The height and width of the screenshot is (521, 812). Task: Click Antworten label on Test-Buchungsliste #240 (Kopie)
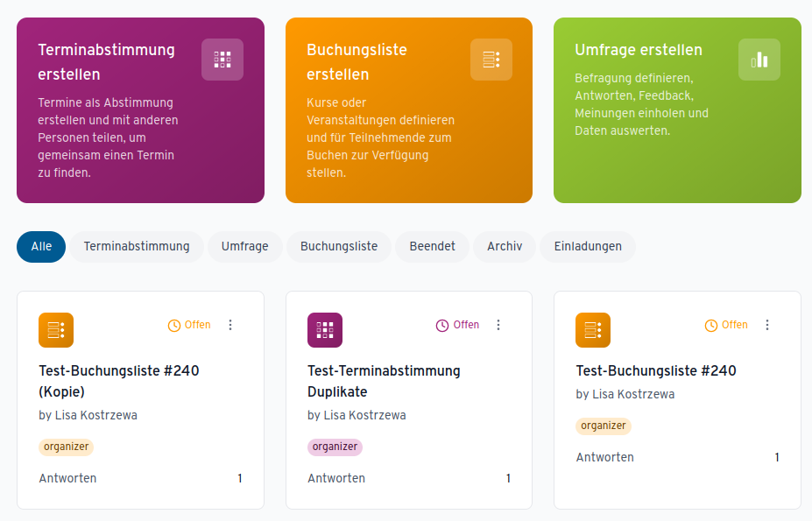[67, 479]
